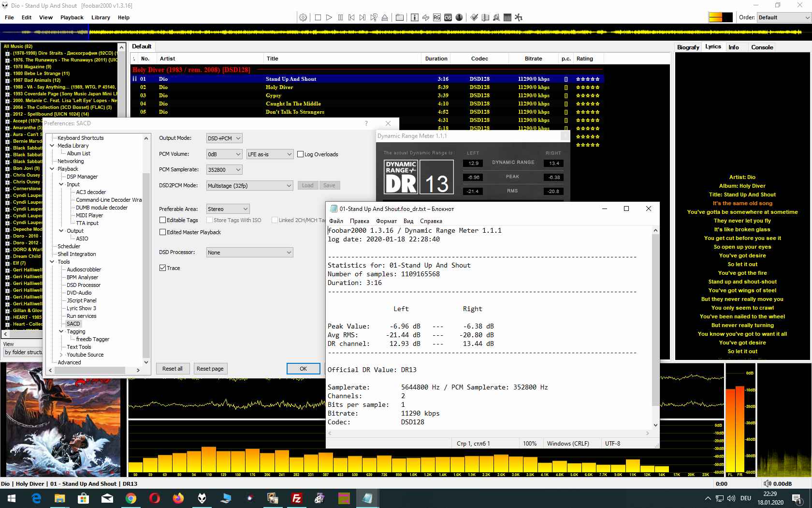
Task: Click the ReplayGain RG toolbar icon
Action: point(436,17)
